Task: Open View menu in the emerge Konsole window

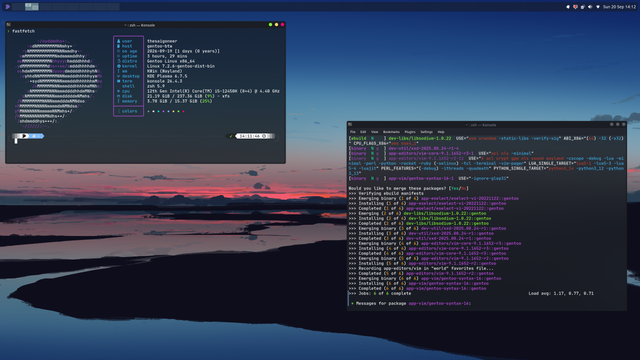Action: coord(374,132)
